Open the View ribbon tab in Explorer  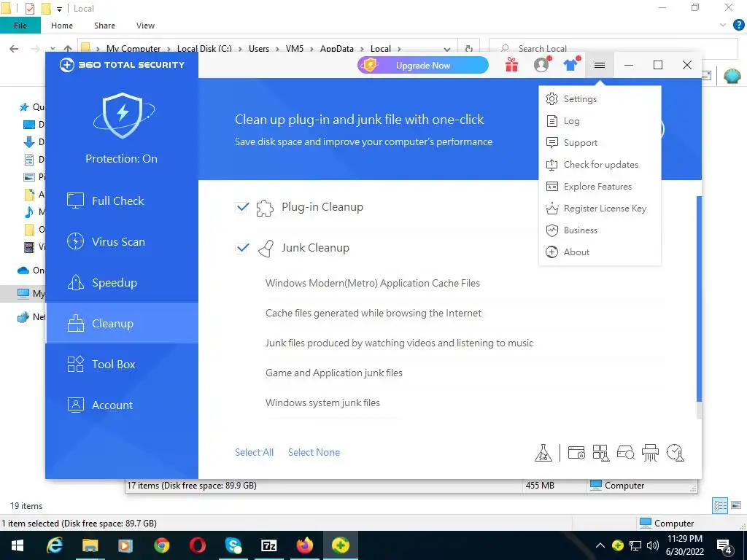(145, 26)
